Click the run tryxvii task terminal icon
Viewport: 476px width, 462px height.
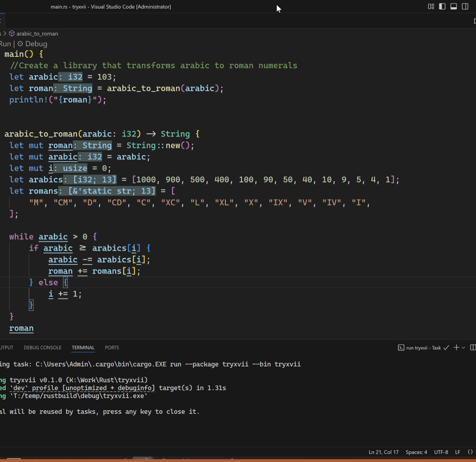click(401, 348)
